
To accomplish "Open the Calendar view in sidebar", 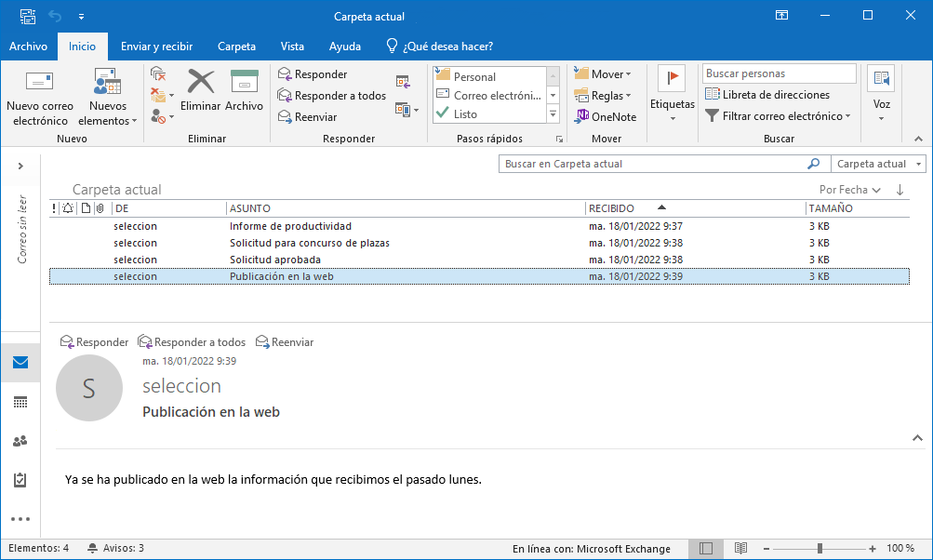I will click(x=20, y=402).
